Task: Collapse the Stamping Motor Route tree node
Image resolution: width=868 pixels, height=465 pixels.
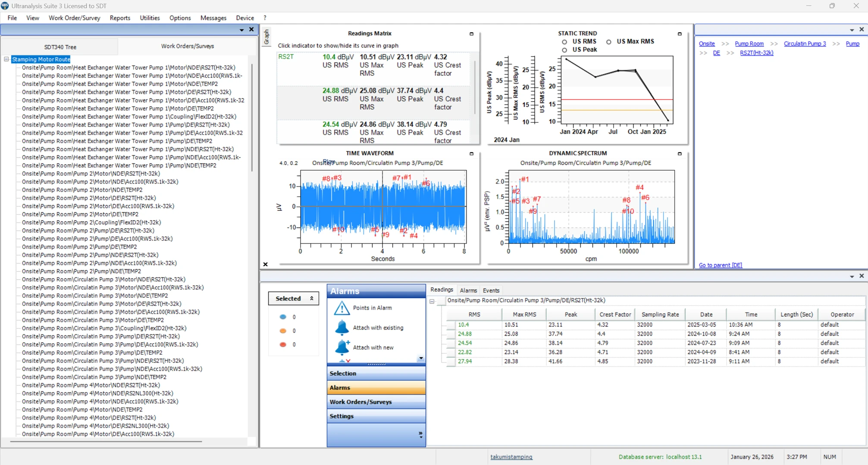Action: [6, 59]
